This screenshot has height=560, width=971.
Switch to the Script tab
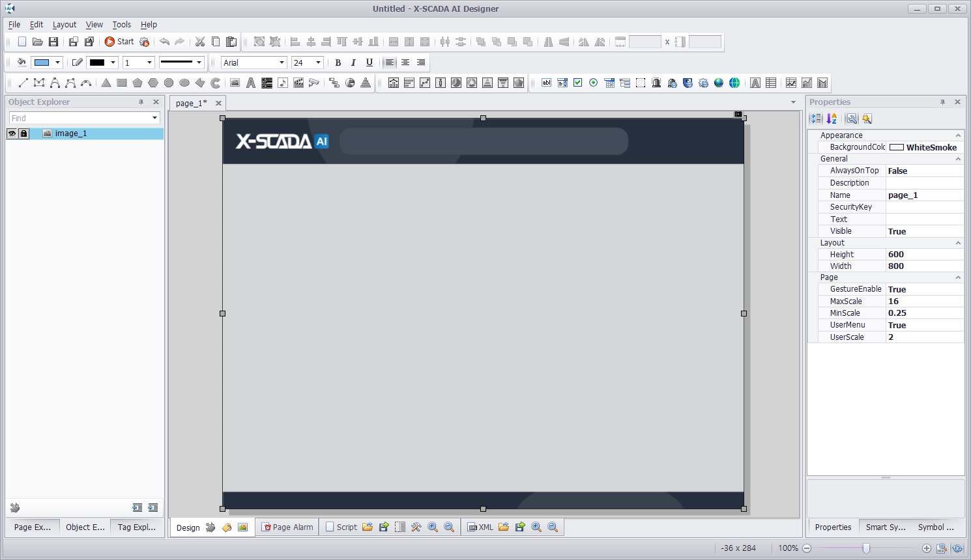341,527
